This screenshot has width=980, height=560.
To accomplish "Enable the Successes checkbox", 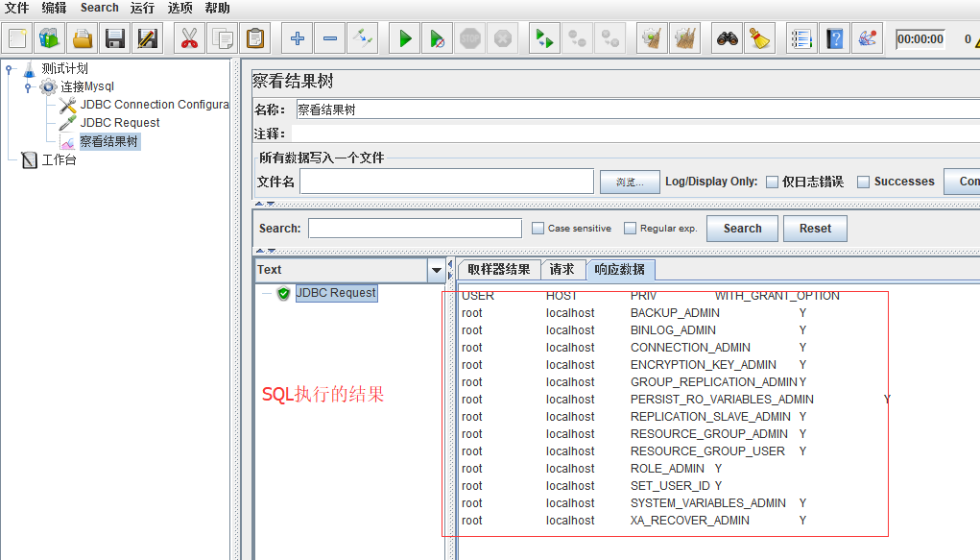I will (863, 183).
